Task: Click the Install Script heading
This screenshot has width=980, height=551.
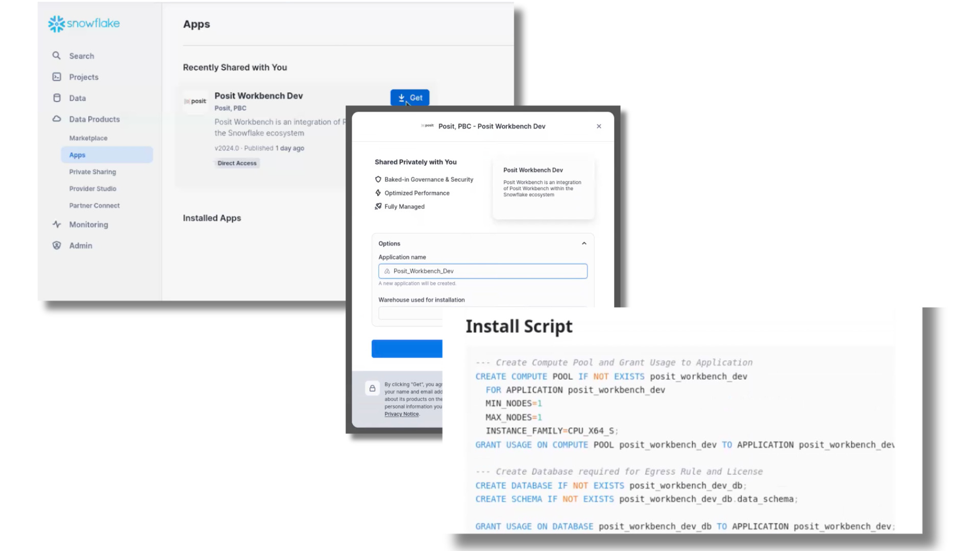Action: point(519,327)
